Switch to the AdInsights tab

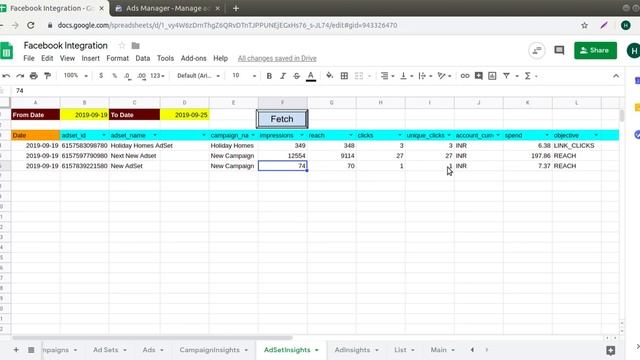352,350
